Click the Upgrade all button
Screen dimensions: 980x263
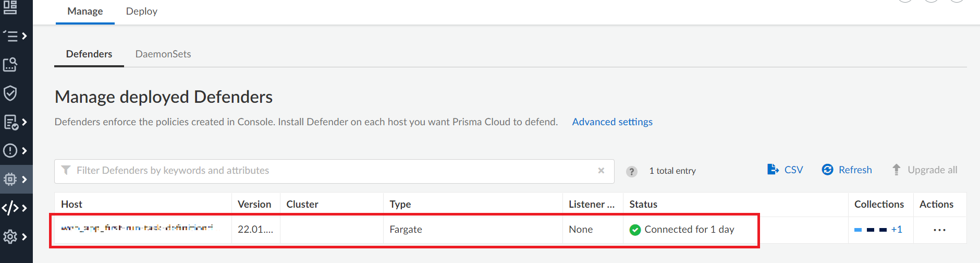[924, 170]
